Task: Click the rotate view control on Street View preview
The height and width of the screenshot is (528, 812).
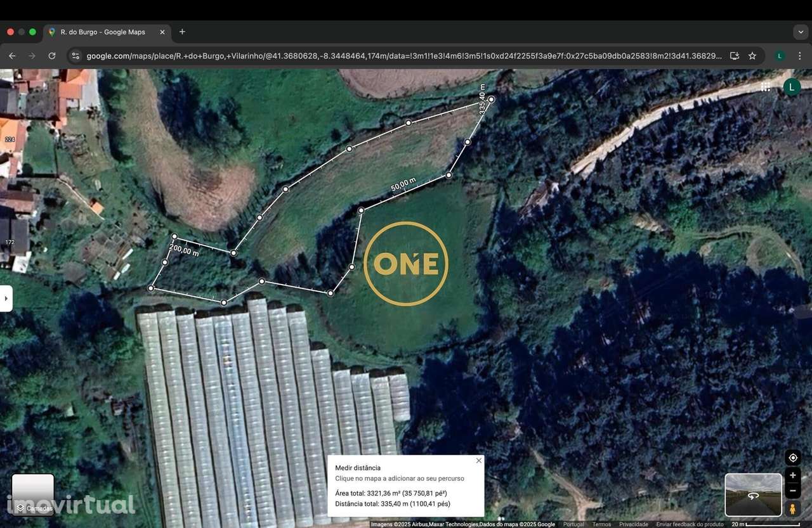Action: 753,498
